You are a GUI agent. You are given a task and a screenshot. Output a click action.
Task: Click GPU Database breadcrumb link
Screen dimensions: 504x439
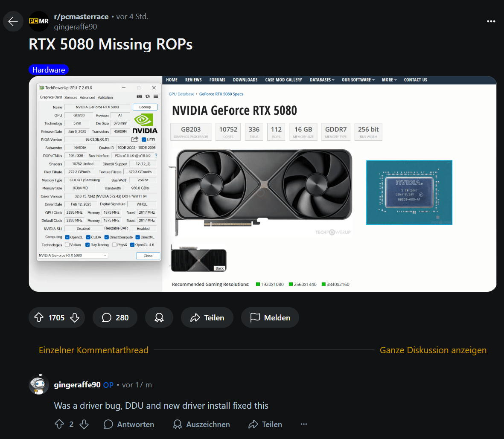pos(182,94)
